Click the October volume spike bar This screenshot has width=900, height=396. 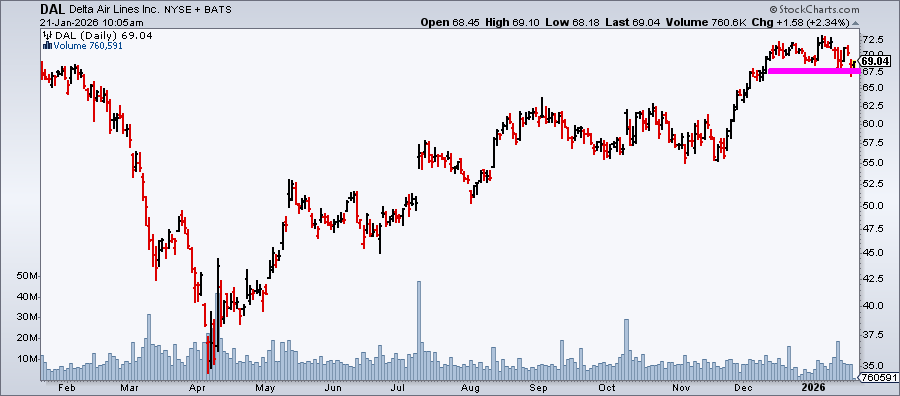pos(627,350)
